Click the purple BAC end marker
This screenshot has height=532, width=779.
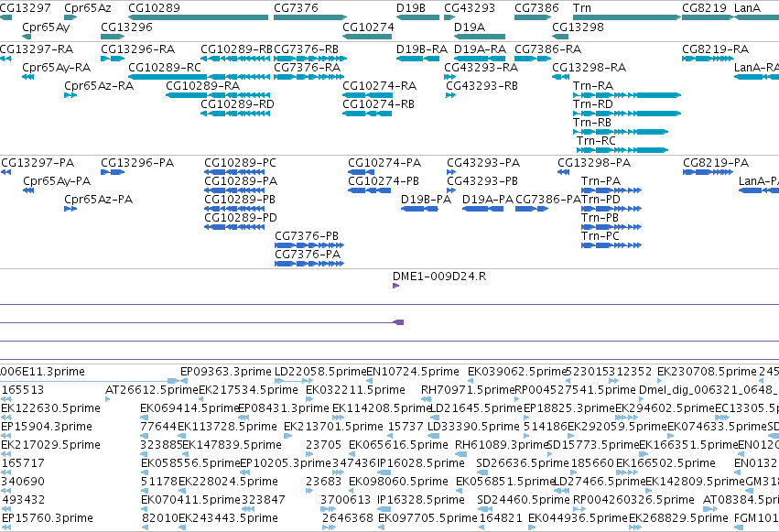pyautogui.click(x=398, y=322)
